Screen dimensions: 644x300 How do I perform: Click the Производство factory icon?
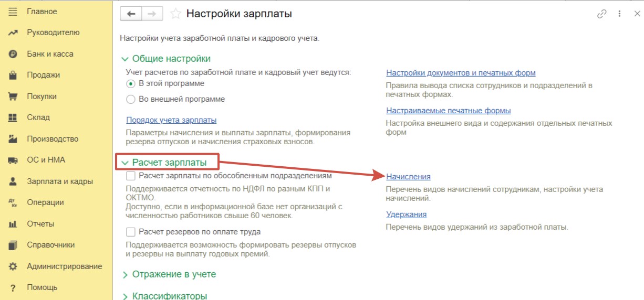tap(13, 139)
